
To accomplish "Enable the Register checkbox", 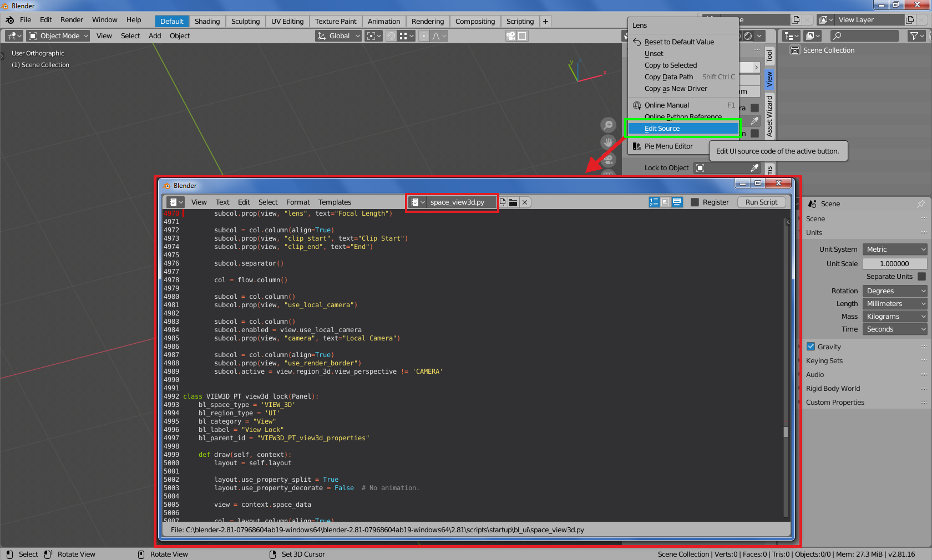I will click(695, 202).
